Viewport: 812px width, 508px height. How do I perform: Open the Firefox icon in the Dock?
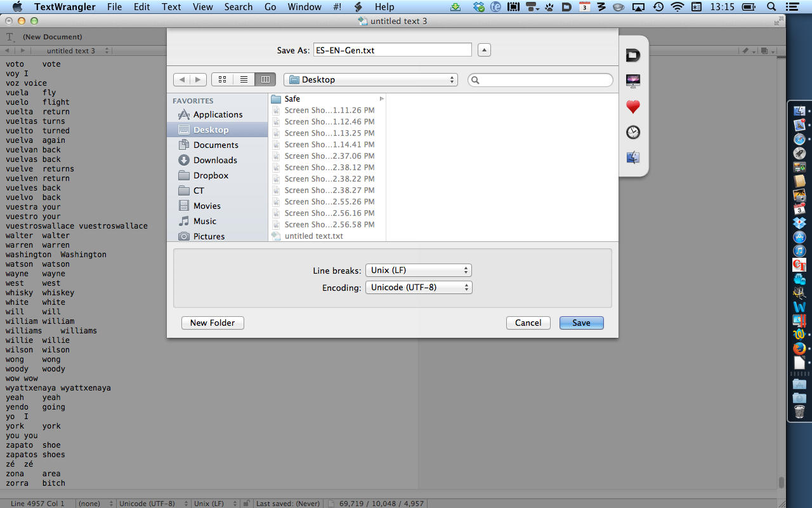[799, 348]
